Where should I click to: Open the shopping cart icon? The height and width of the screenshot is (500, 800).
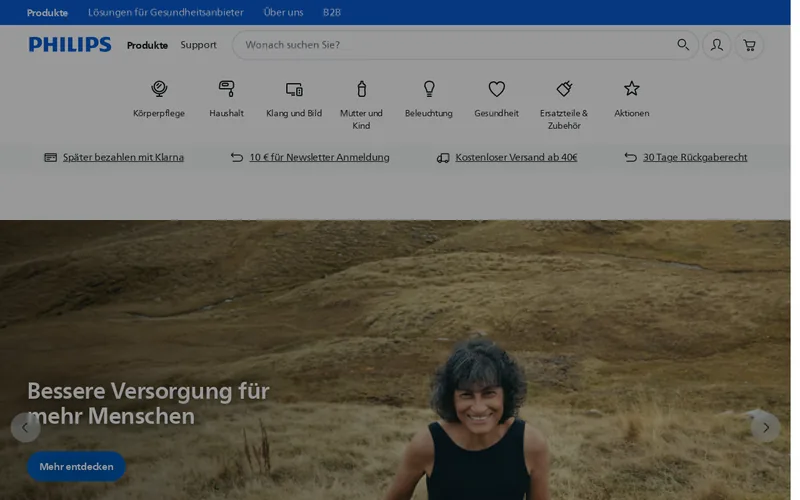tap(749, 45)
